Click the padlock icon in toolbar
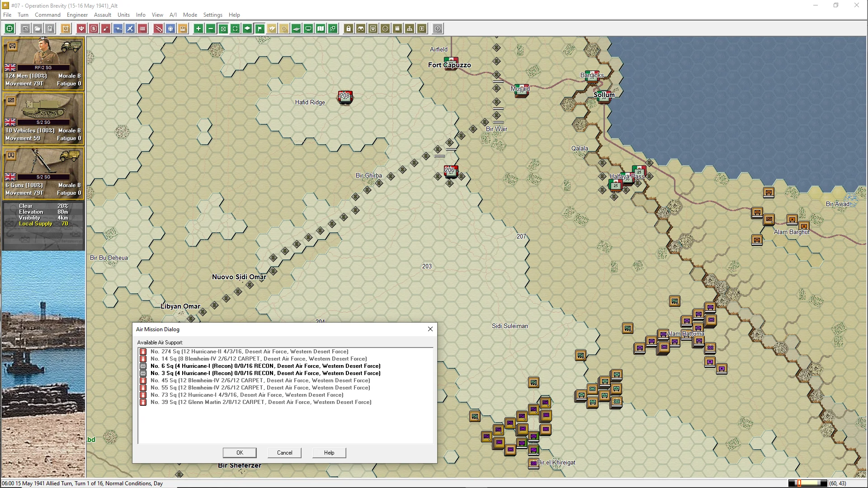This screenshot has height=488, width=868. tap(349, 28)
